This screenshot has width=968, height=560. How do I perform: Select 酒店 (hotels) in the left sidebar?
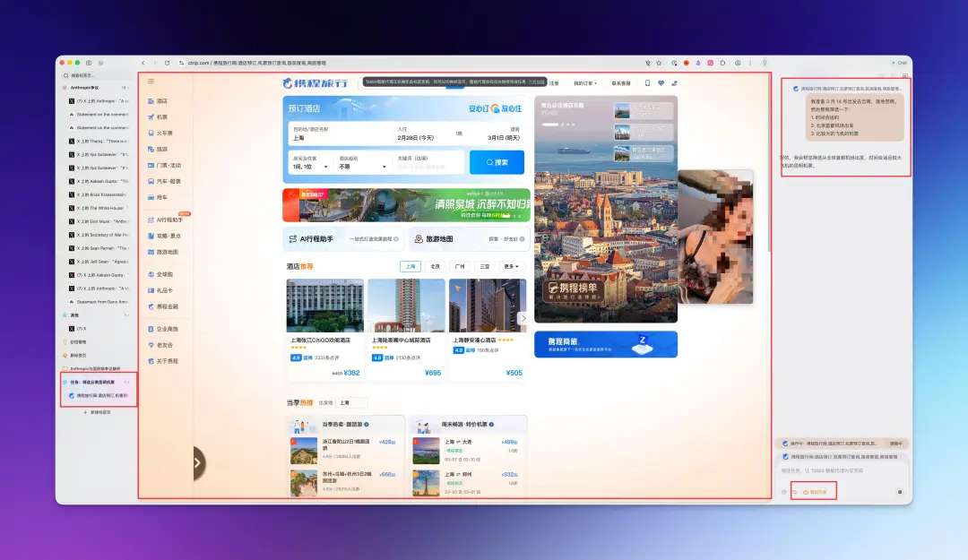click(161, 101)
